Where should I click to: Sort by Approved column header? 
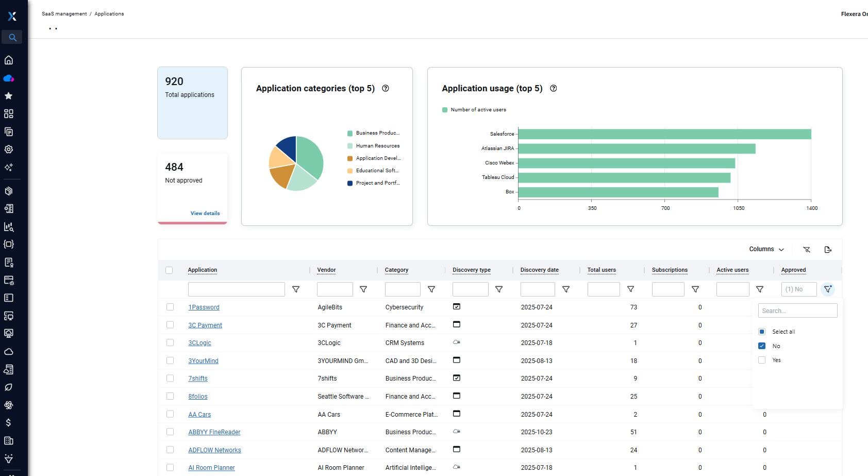[x=794, y=270]
